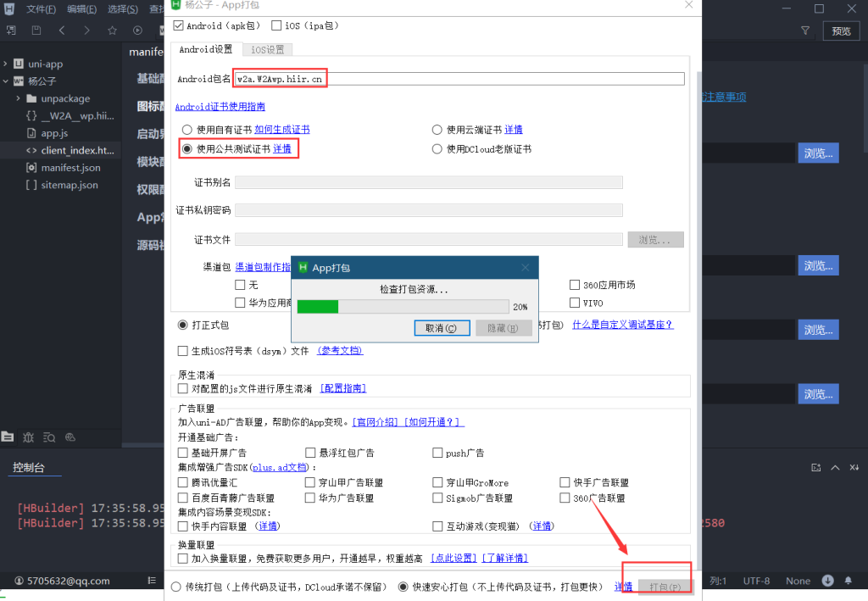Click the new file toolbar icon

[x=11, y=31]
